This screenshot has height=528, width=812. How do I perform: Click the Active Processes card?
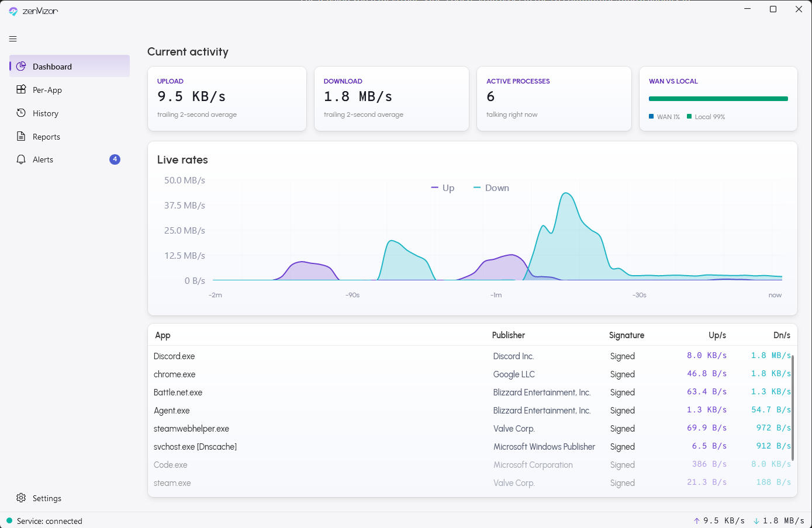coord(554,98)
